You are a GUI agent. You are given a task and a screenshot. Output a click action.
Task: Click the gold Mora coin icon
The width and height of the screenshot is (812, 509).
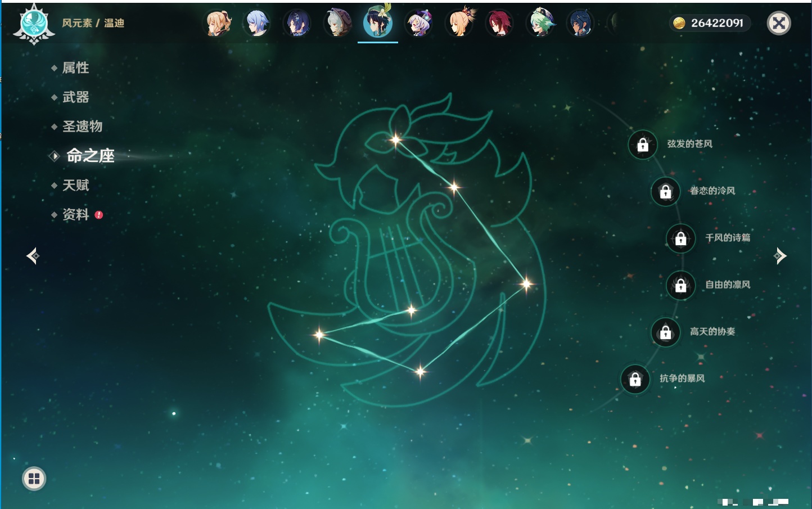(x=679, y=23)
